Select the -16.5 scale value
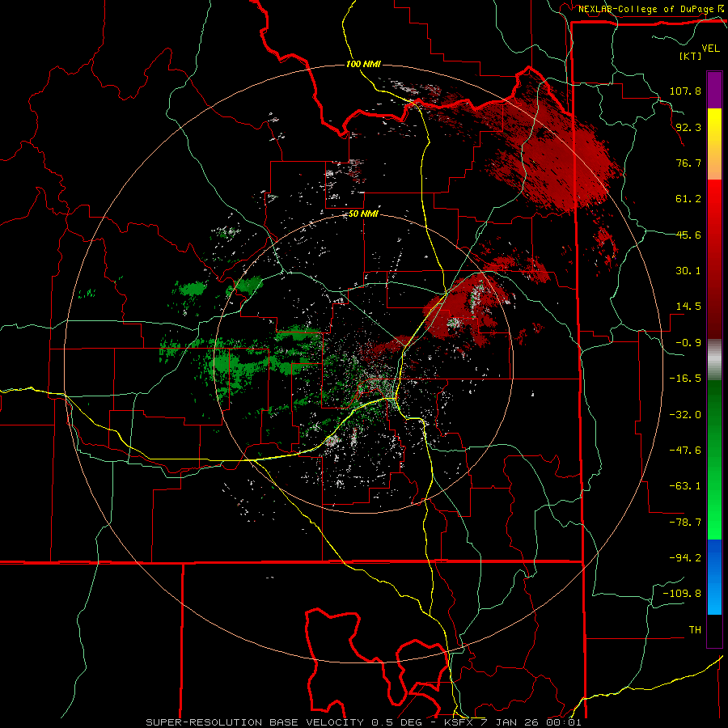The image size is (728, 728). 685,379
